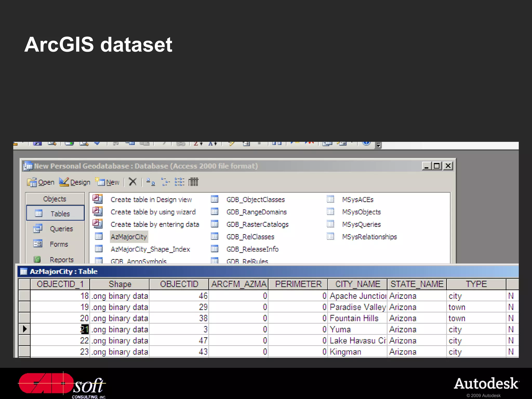The height and width of the screenshot is (399, 532).
Task: Select MSysRelationships system table
Action: pos(369,237)
